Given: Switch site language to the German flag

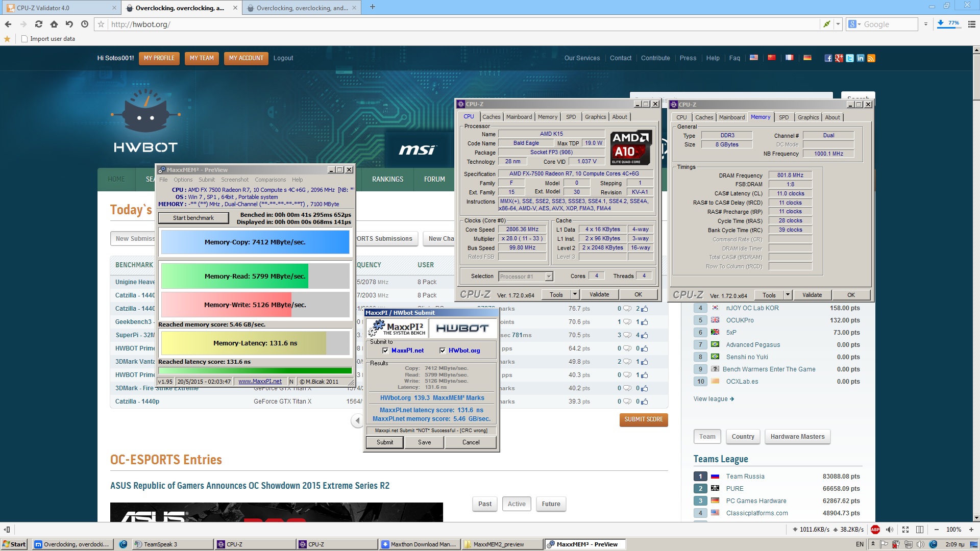Looking at the screenshot, I should click(x=807, y=58).
